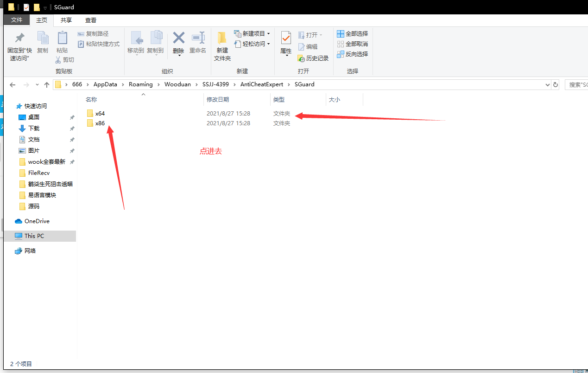This screenshot has width=588, height=373.
Task: Click 666 in the address path
Action: click(77, 84)
